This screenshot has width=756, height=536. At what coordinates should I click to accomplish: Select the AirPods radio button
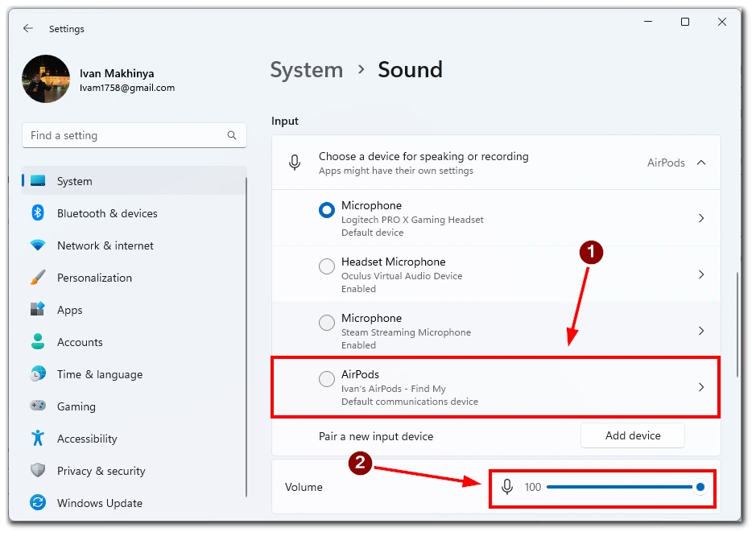(326, 379)
